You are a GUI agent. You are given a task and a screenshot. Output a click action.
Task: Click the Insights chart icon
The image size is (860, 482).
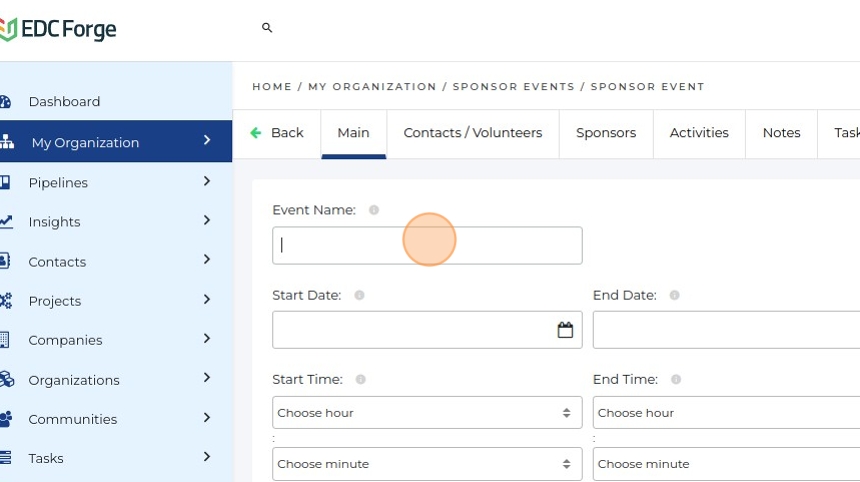pyautogui.click(x=5, y=222)
